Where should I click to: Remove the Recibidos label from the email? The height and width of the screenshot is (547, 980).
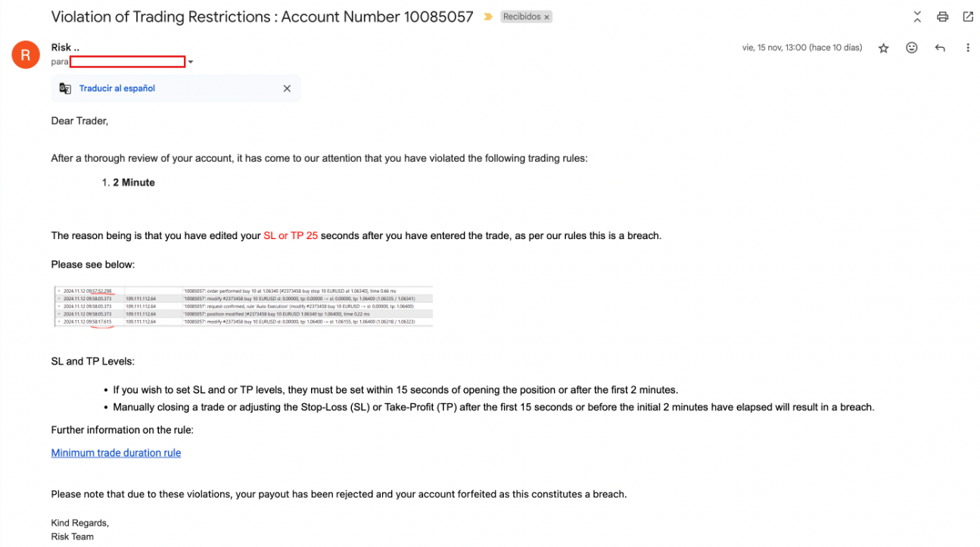[546, 17]
